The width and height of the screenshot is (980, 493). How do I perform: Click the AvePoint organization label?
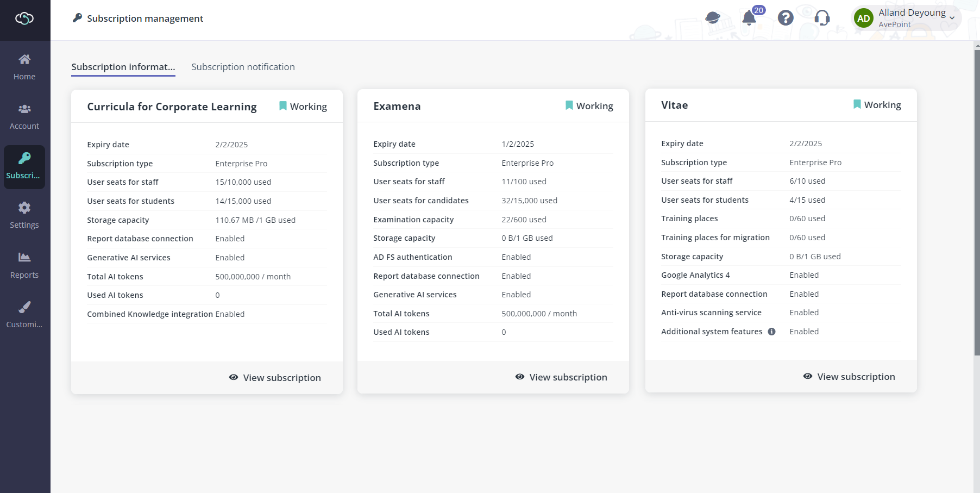[895, 24]
